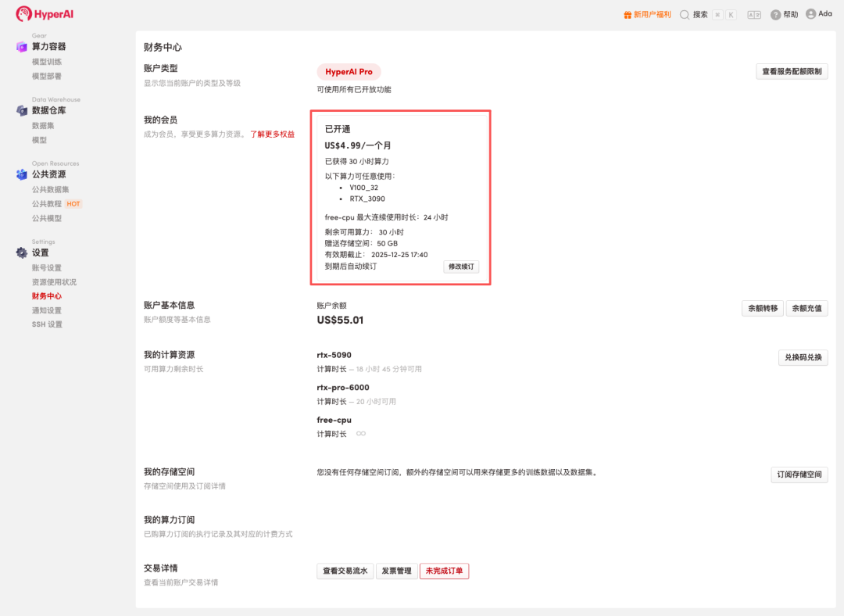Image resolution: width=844 pixels, height=616 pixels.
Task: Click the 设置 gear icon in sidebar
Action: coord(22,253)
